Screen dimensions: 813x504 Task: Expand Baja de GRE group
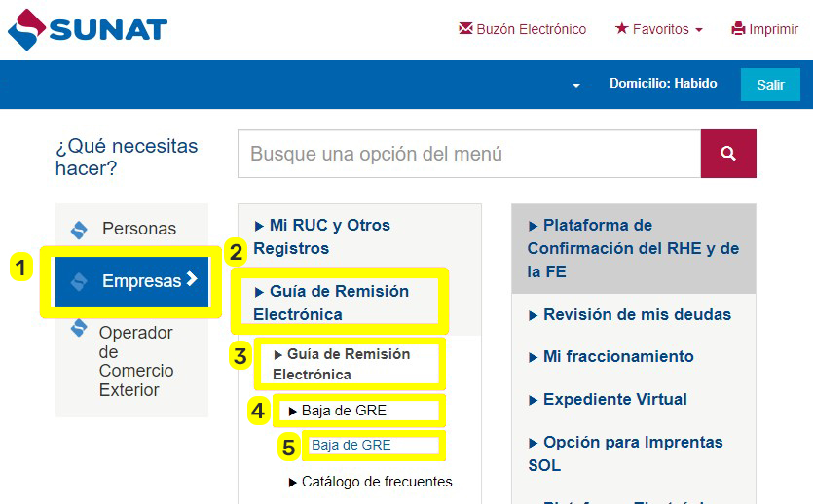tap(338, 411)
